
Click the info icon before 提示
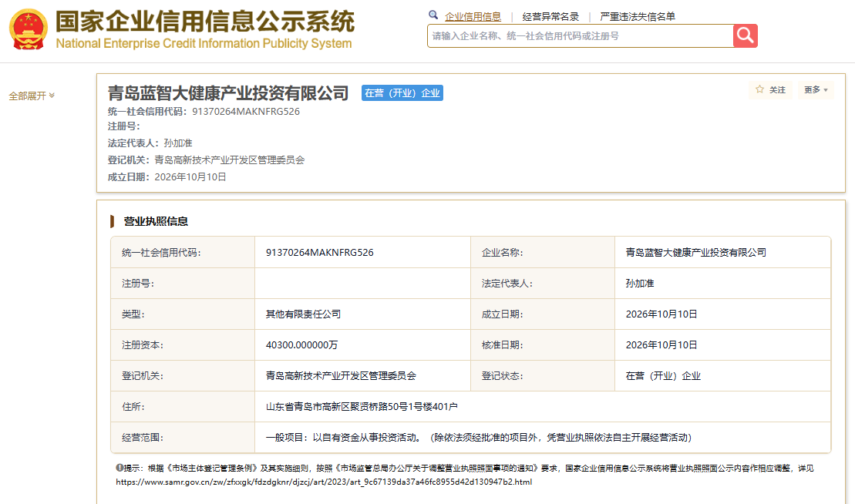(119, 468)
